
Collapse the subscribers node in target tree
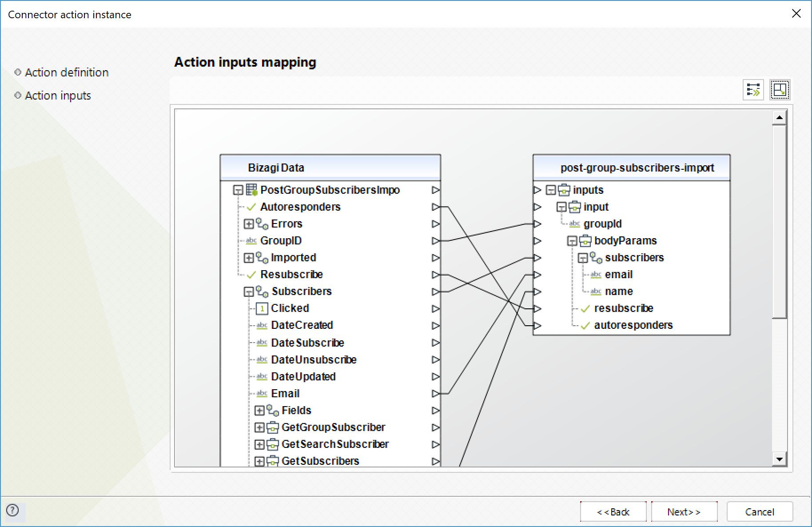pos(583,258)
